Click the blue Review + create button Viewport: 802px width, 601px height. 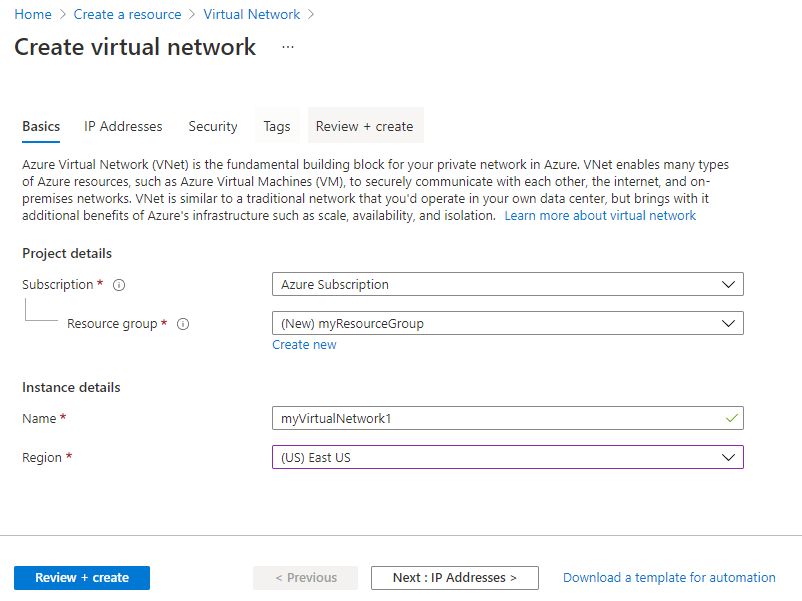coord(82,578)
